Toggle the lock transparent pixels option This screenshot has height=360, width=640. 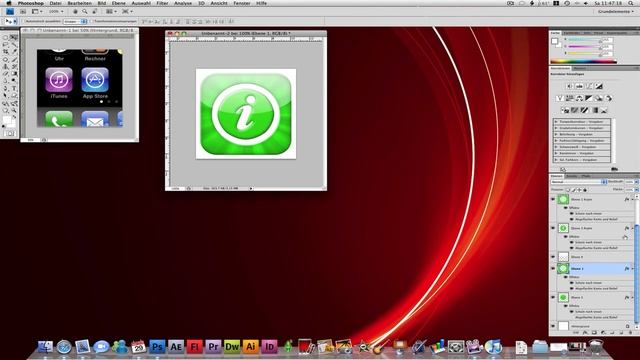pyautogui.click(x=568, y=190)
